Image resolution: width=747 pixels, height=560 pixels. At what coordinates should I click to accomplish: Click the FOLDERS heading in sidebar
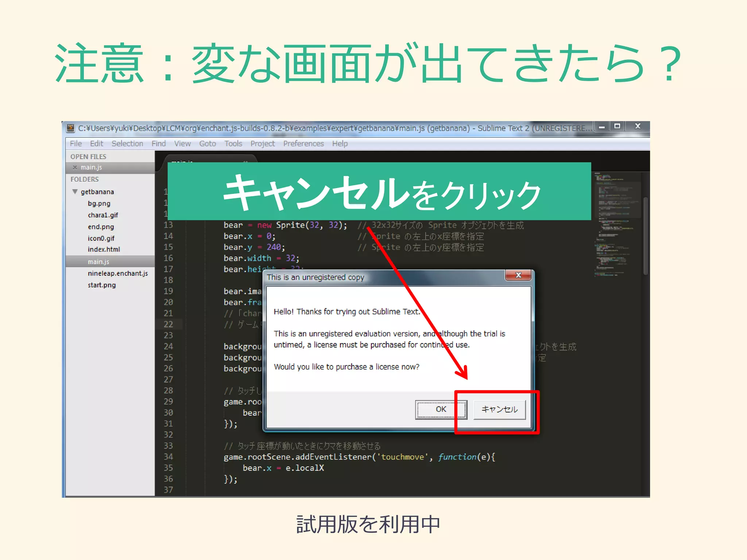(x=85, y=179)
